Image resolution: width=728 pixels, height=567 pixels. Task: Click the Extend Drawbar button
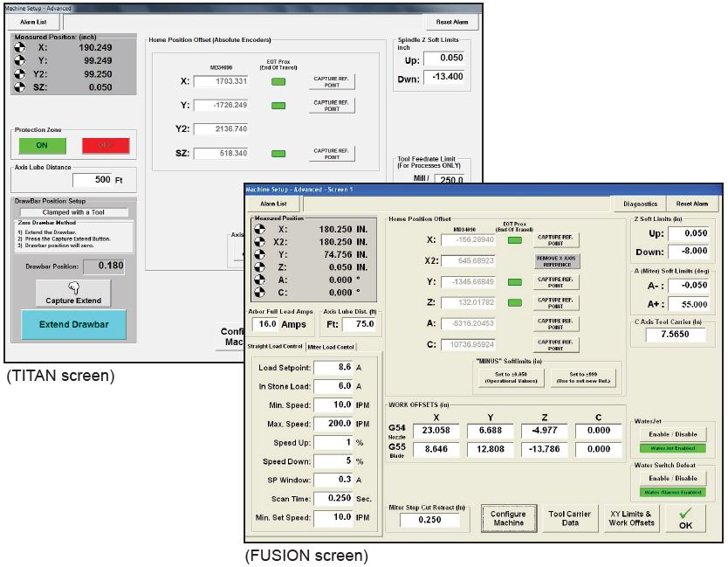74,324
